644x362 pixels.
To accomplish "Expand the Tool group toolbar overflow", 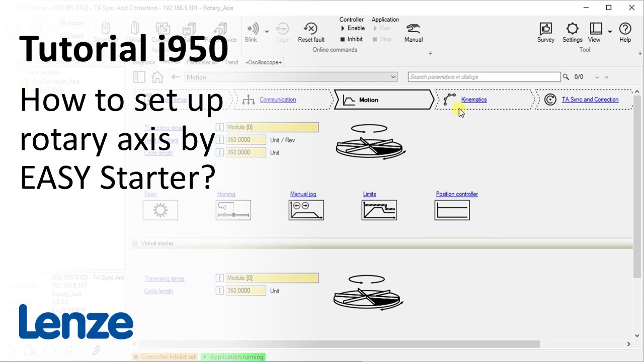I will tap(640, 53).
